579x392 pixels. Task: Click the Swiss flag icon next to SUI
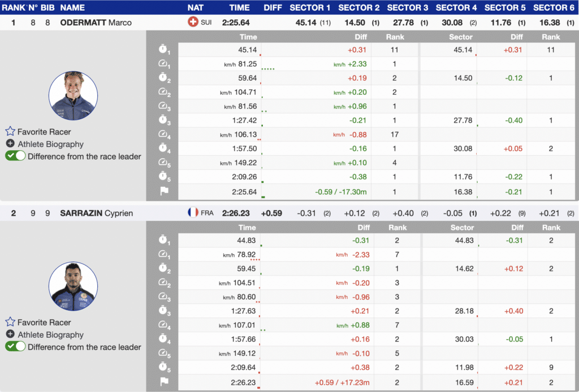tap(193, 23)
